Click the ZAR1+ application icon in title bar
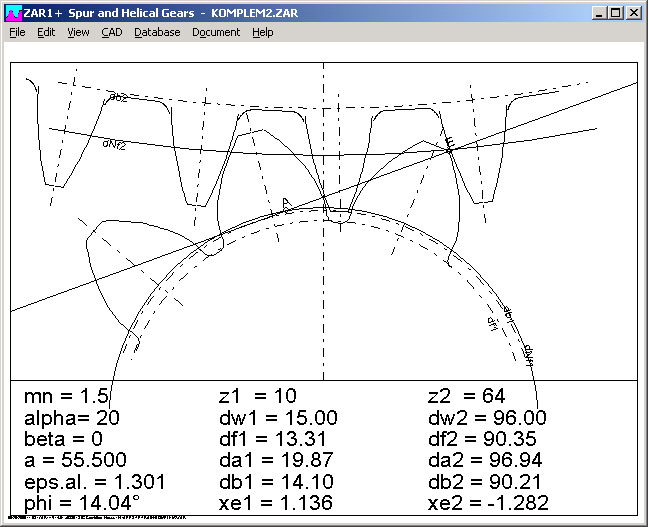This screenshot has height=527, width=648. pyautogui.click(x=12, y=13)
